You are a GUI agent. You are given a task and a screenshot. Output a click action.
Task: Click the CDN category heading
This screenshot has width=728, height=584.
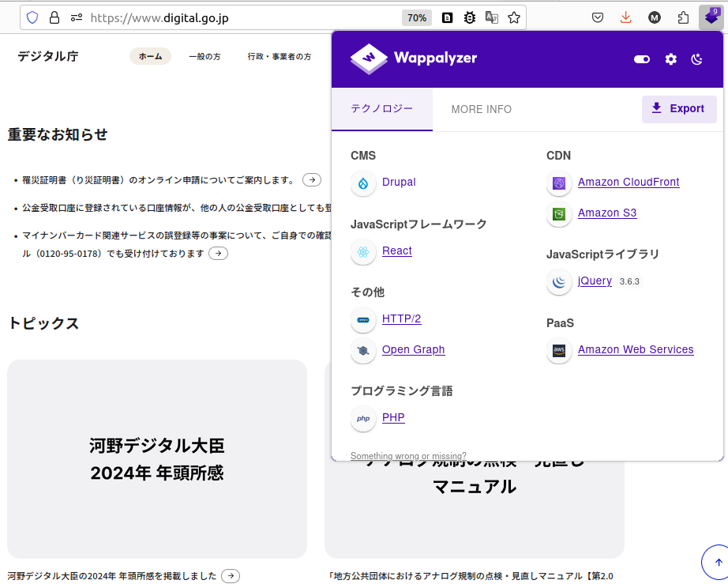(x=558, y=156)
